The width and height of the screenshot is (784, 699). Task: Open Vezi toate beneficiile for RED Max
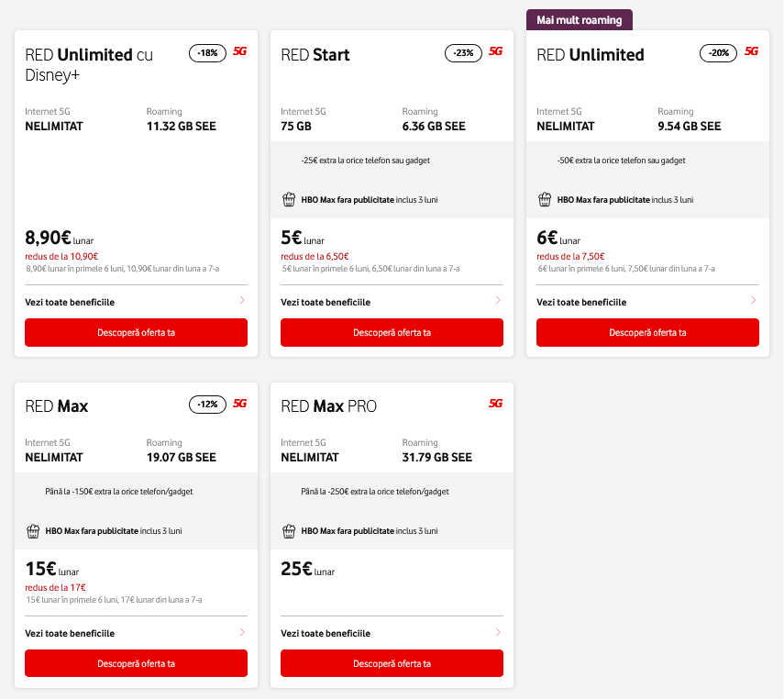[x=70, y=633]
